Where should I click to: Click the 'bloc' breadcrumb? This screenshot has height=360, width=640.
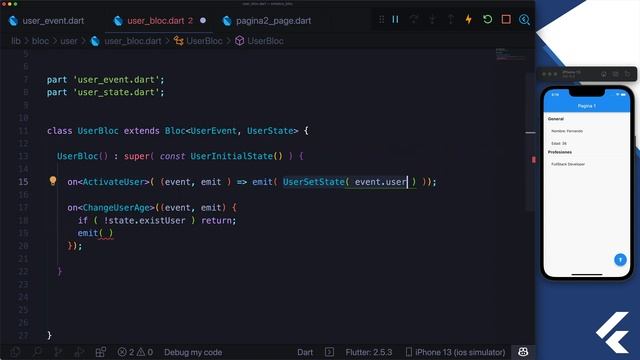(40, 41)
